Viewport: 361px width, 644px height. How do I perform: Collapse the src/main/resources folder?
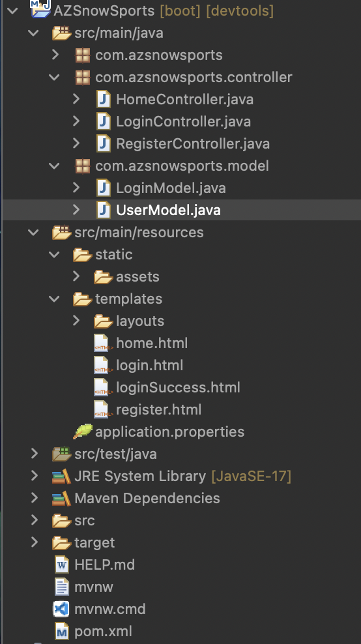point(33,233)
